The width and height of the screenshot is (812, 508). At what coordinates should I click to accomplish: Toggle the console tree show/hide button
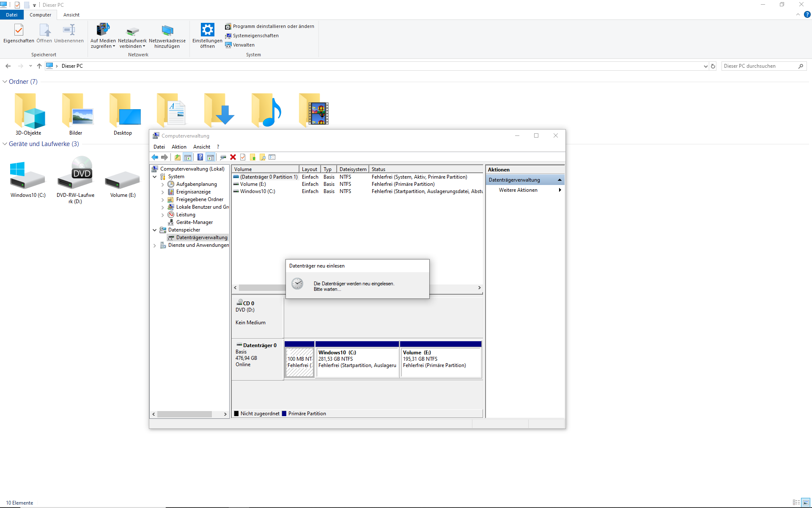[188, 157]
